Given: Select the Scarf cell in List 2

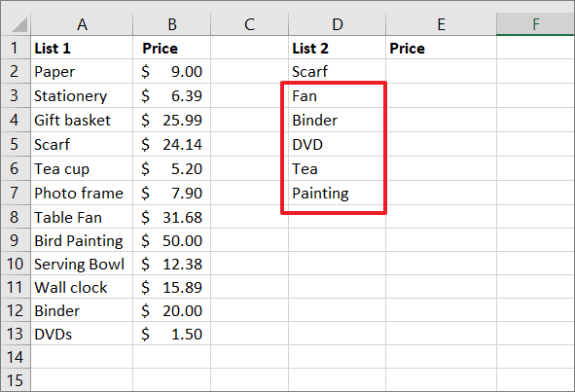Looking at the screenshot, I should (x=337, y=71).
